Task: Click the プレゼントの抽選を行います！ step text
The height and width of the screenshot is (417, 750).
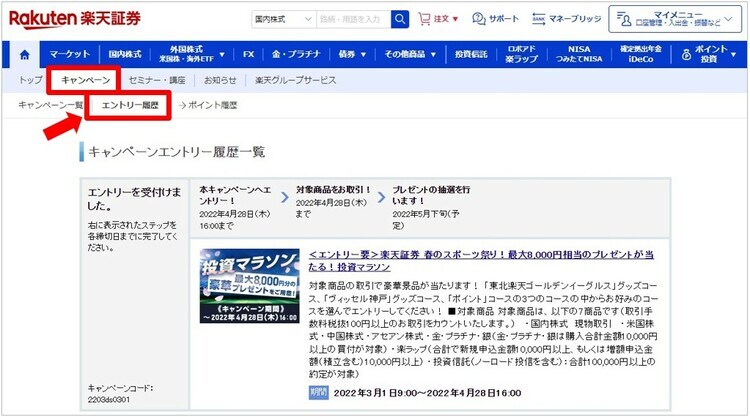Action: pos(431,195)
